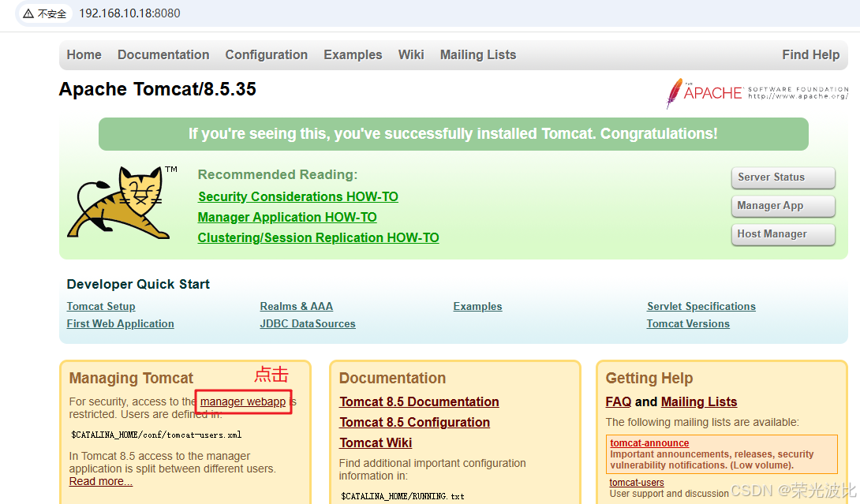Click the $CATALINA_HOME/RUNNING.txt path text
The height and width of the screenshot is (504, 860).
coord(402,496)
